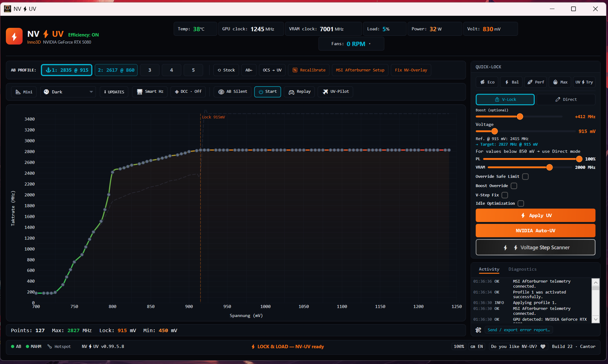Click the NV UV icon in title bar
This screenshot has height=364, width=608.
(7, 9)
